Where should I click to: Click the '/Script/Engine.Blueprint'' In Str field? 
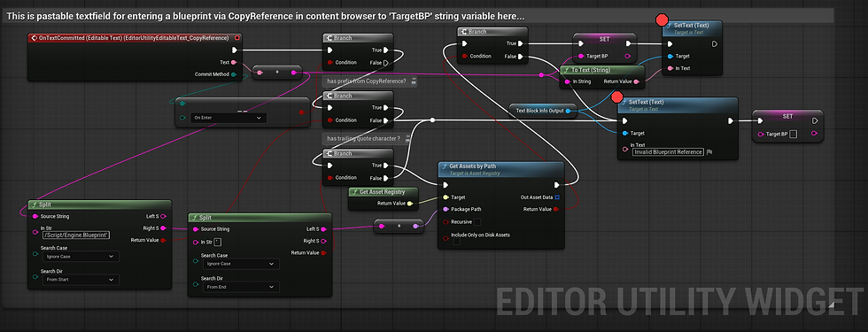tap(76, 235)
